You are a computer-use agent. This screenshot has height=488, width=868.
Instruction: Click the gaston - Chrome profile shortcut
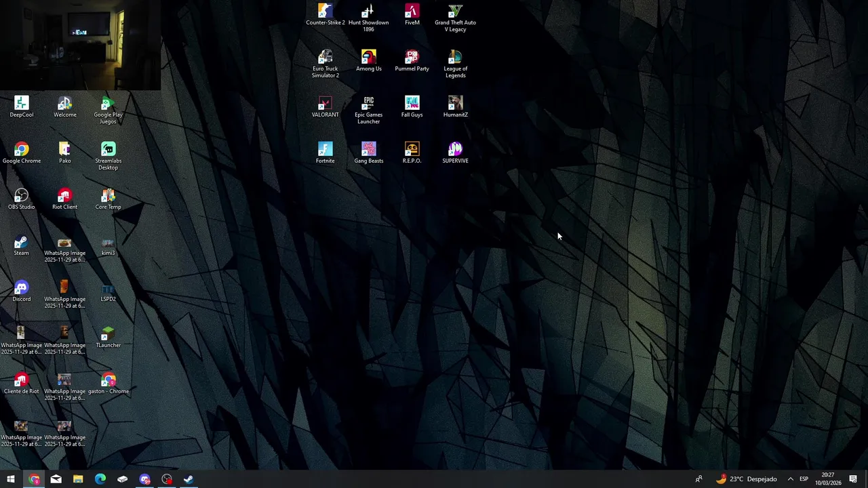[108, 383]
